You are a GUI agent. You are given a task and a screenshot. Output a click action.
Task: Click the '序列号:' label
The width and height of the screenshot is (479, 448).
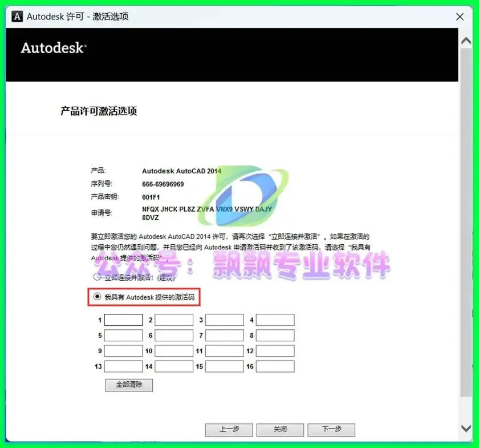coord(102,184)
